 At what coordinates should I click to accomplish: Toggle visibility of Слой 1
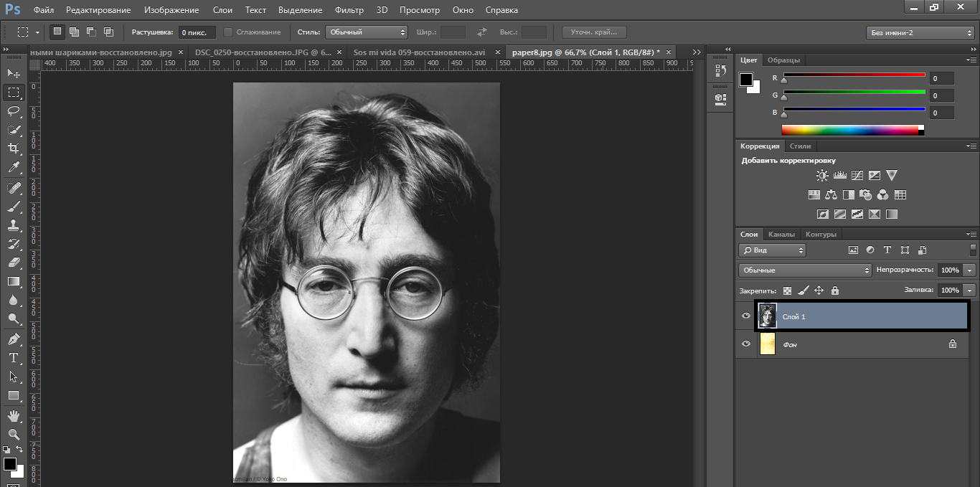(746, 316)
